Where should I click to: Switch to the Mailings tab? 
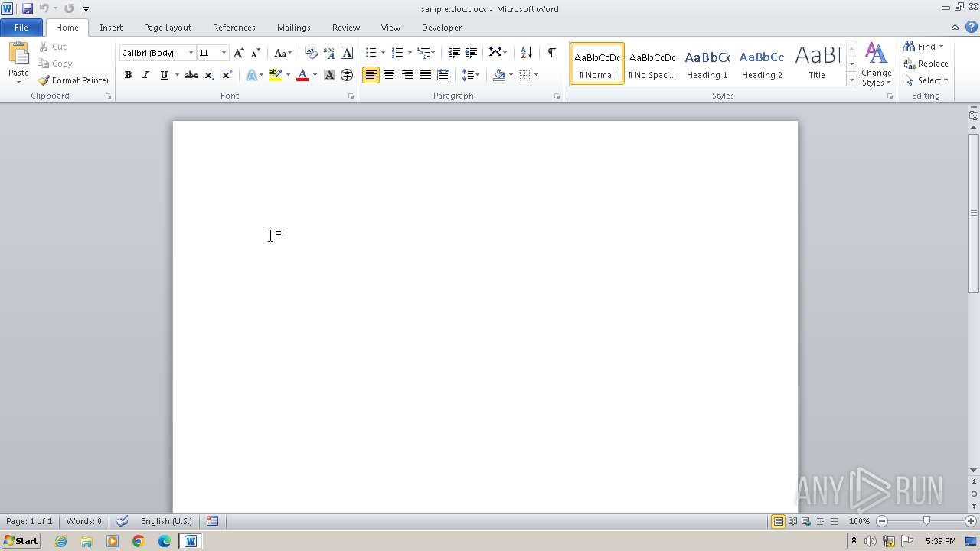pyautogui.click(x=294, y=28)
